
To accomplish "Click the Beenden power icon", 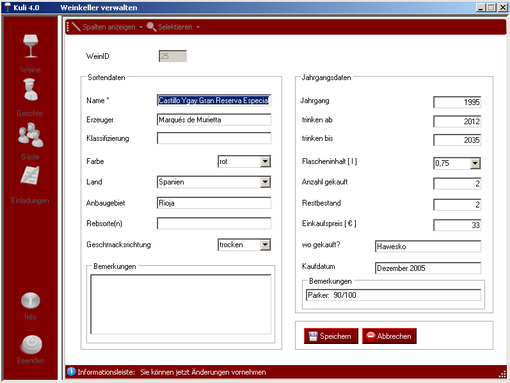I will [31, 344].
